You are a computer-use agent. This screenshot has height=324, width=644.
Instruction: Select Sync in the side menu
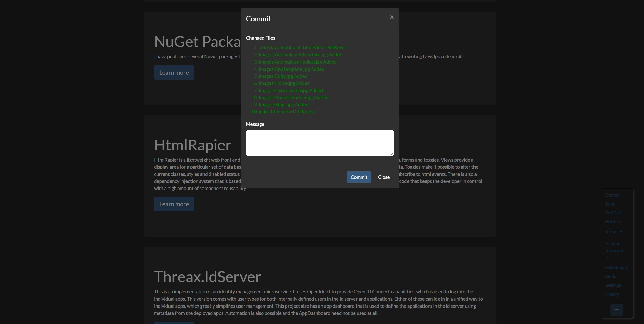(x=610, y=204)
